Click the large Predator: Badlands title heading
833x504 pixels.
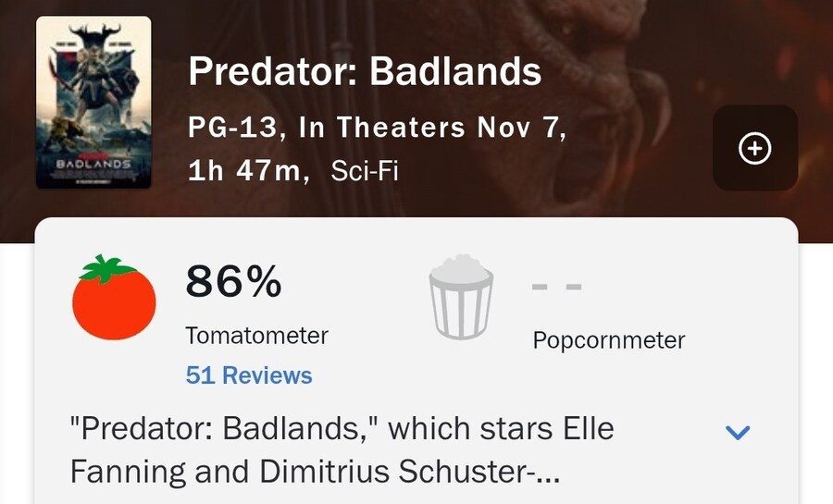(365, 72)
